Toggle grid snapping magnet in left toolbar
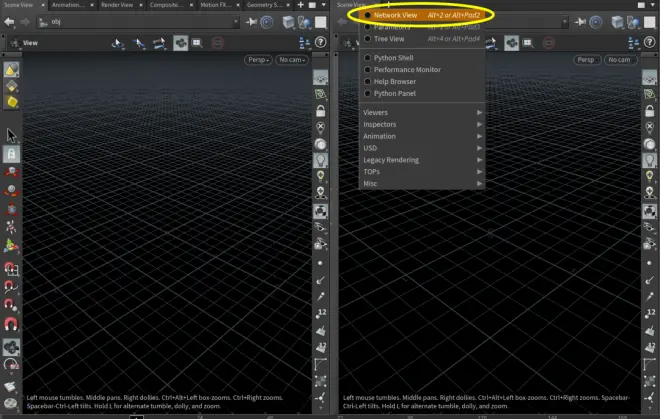The height and width of the screenshot is (419, 660). point(11,269)
